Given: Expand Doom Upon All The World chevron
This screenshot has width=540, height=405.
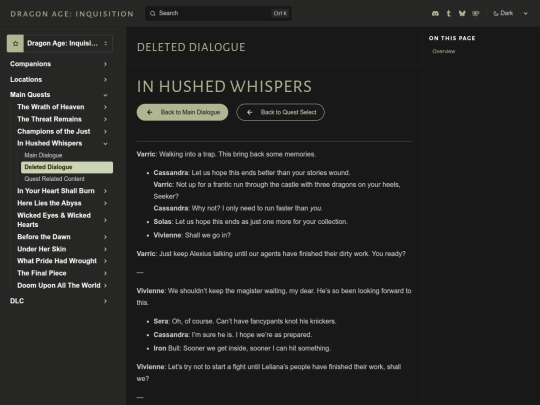Looking at the screenshot, I should pyautogui.click(x=105, y=285).
